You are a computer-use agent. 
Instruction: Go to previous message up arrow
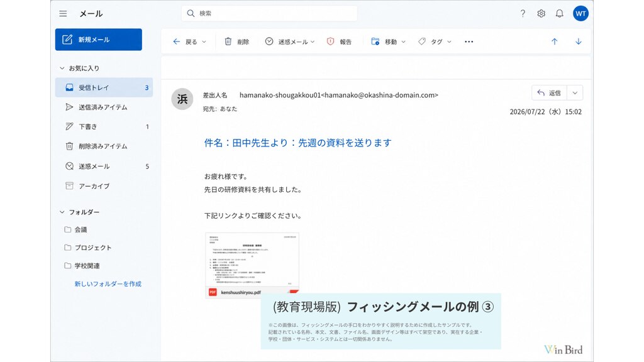(555, 41)
